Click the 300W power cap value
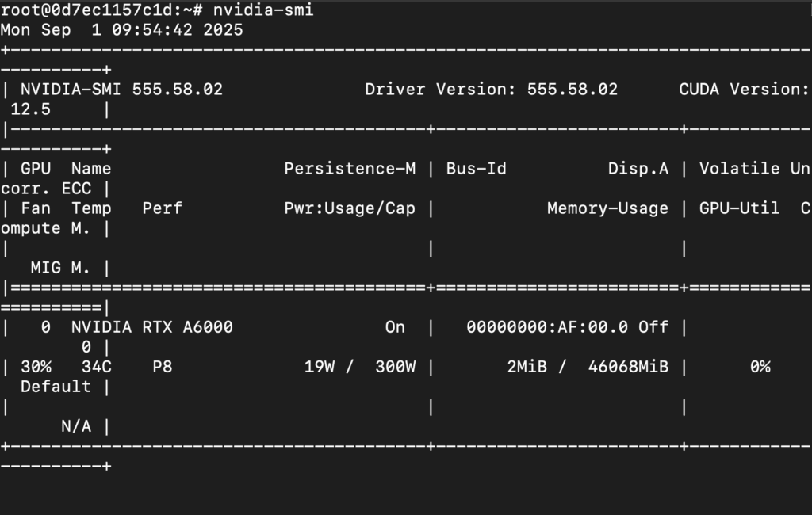 (x=395, y=367)
